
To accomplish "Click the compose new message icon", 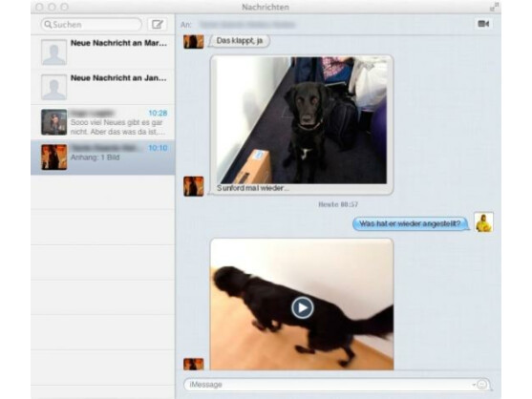I will pos(157,25).
